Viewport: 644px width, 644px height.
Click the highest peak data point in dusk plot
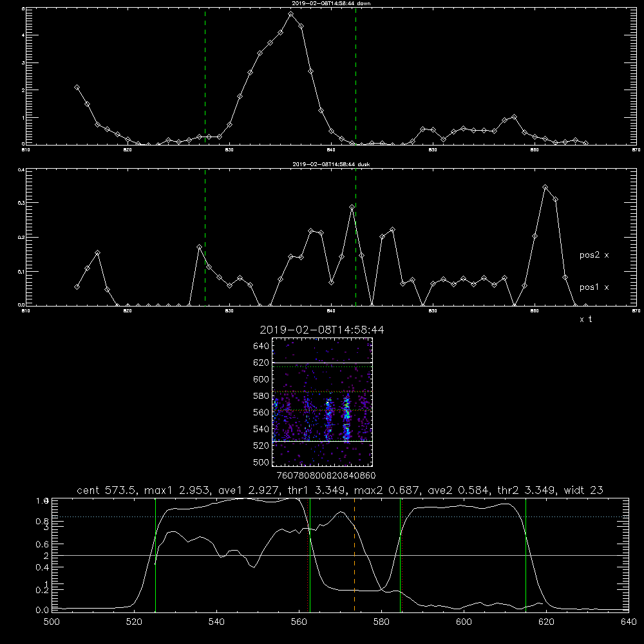(545, 187)
